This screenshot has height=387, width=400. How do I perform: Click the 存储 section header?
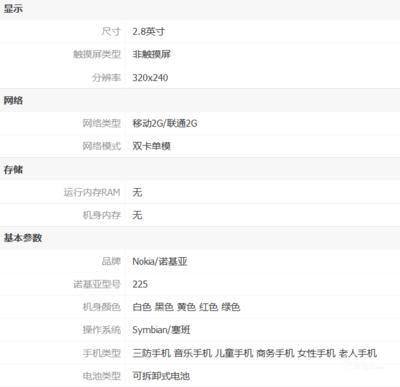pos(13,170)
